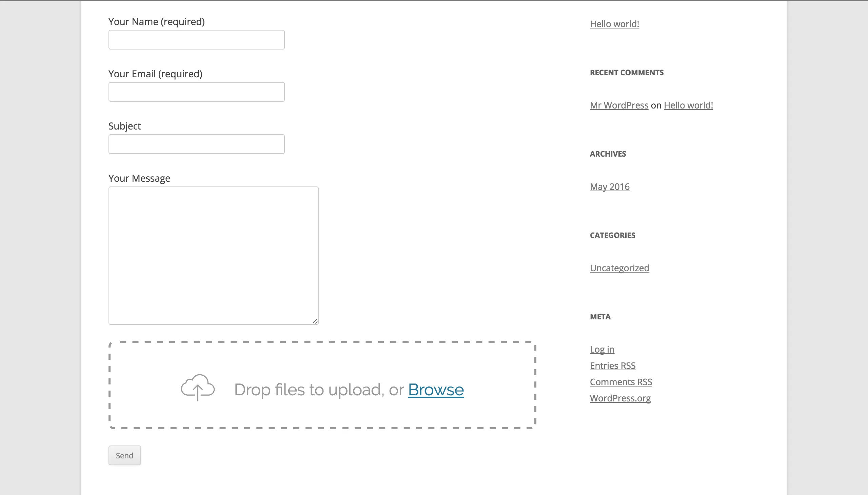Click the Browse link to upload files
Screen dimensions: 868x495
(x=436, y=390)
